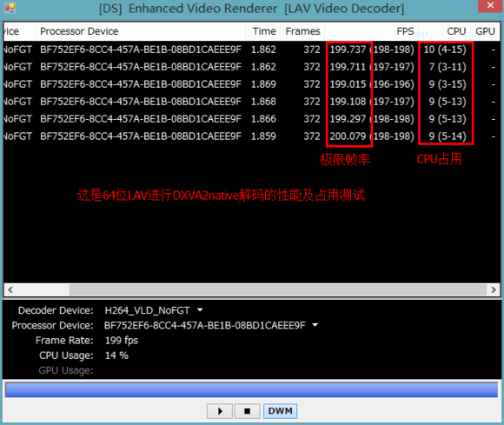
Task: Click the CPU value 9 (3-15)
Action: (x=448, y=84)
